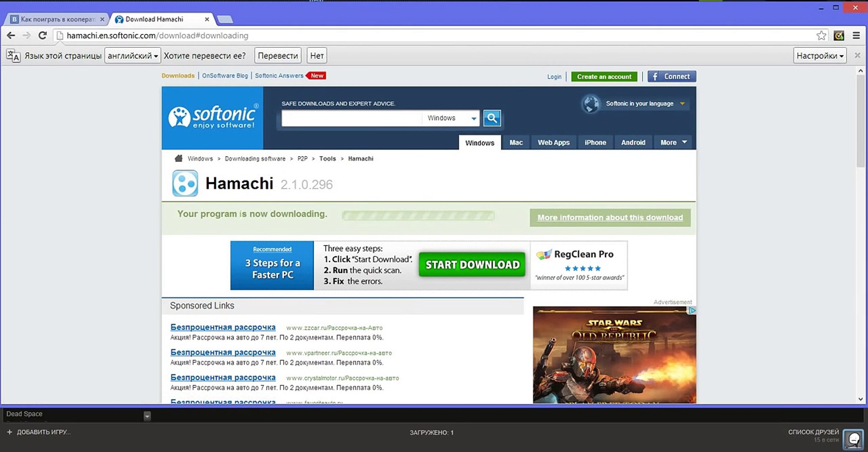This screenshot has width=868, height=452.
Task: Select the Android tab
Action: coord(633,143)
